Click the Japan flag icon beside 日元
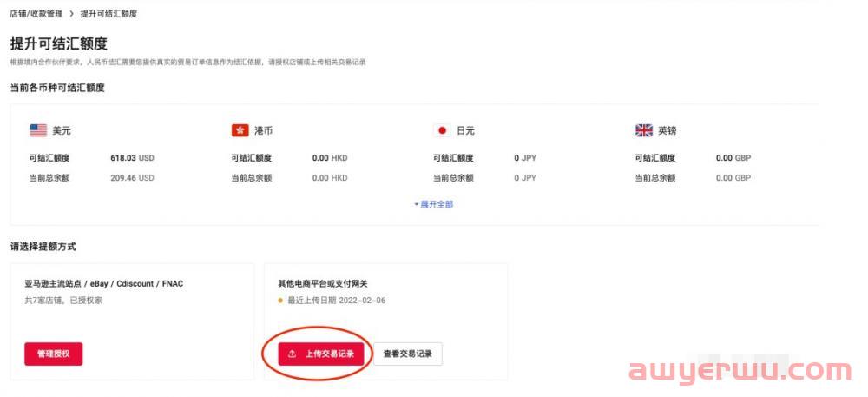 point(442,130)
